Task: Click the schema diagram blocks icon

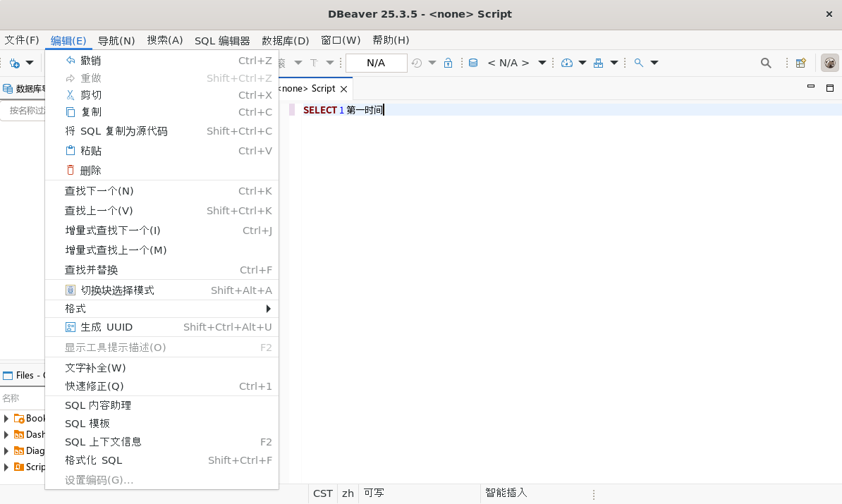Action: pos(598,63)
